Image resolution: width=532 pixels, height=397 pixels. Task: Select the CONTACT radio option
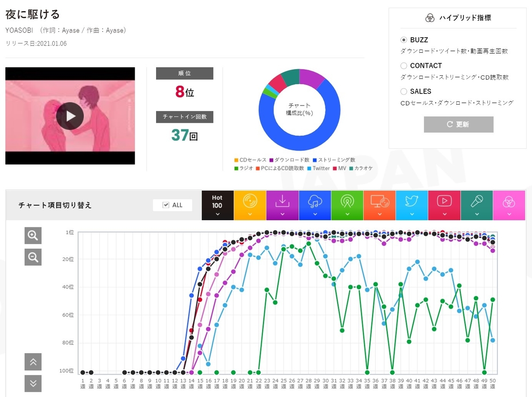pyautogui.click(x=404, y=66)
